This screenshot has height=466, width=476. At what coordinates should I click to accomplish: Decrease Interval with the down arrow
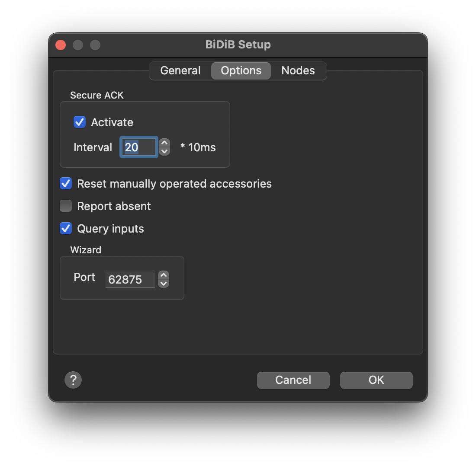tap(164, 151)
